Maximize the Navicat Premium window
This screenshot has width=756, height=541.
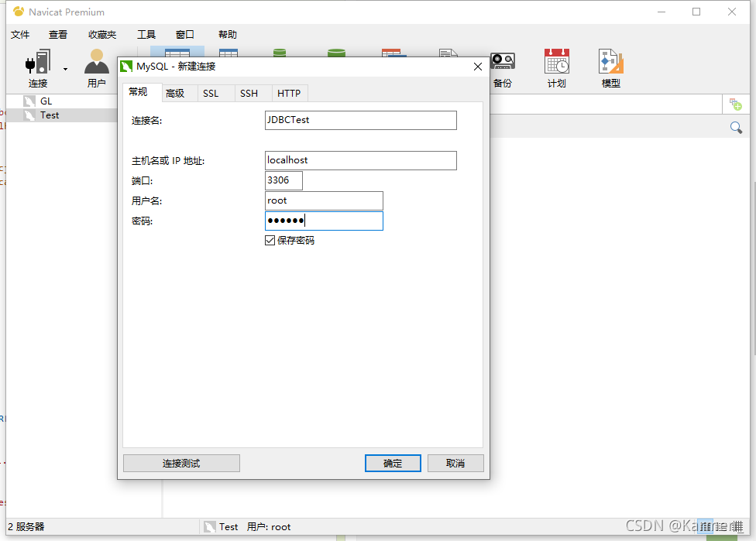[696, 12]
